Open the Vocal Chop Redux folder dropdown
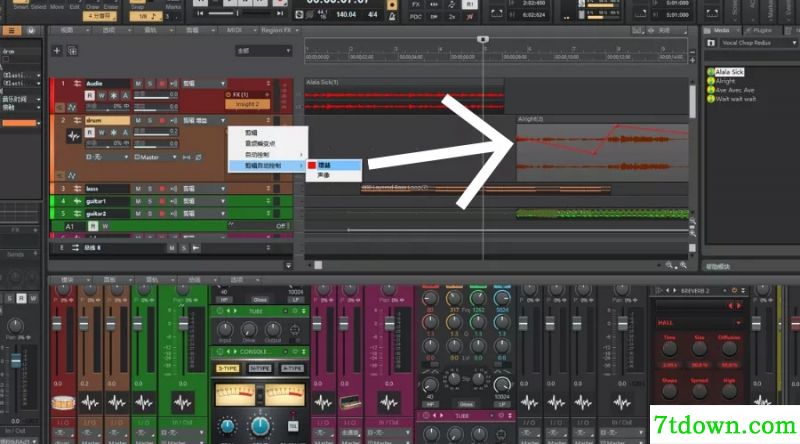Image resolution: width=800 pixels, height=444 pixels. pyautogui.click(x=758, y=43)
